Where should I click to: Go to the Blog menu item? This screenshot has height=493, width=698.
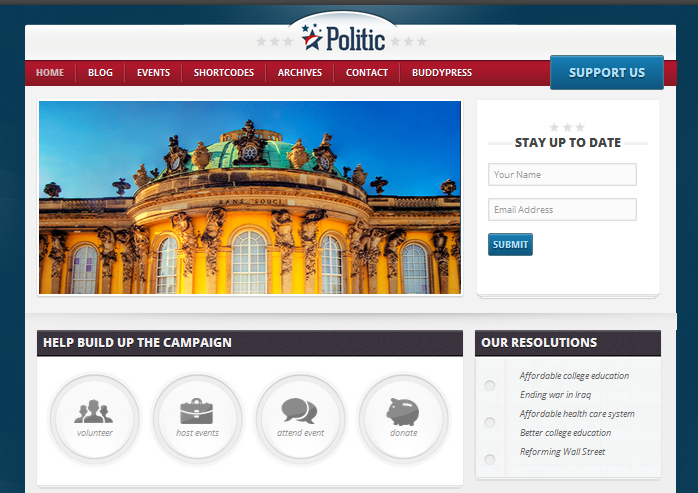pyautogui.click(x=100, y=73)
